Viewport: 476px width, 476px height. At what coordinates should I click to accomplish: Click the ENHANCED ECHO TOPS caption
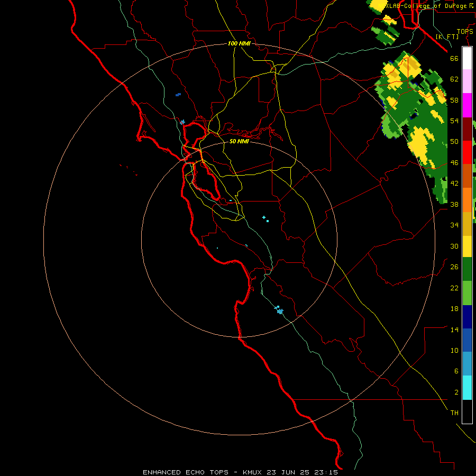185,472
